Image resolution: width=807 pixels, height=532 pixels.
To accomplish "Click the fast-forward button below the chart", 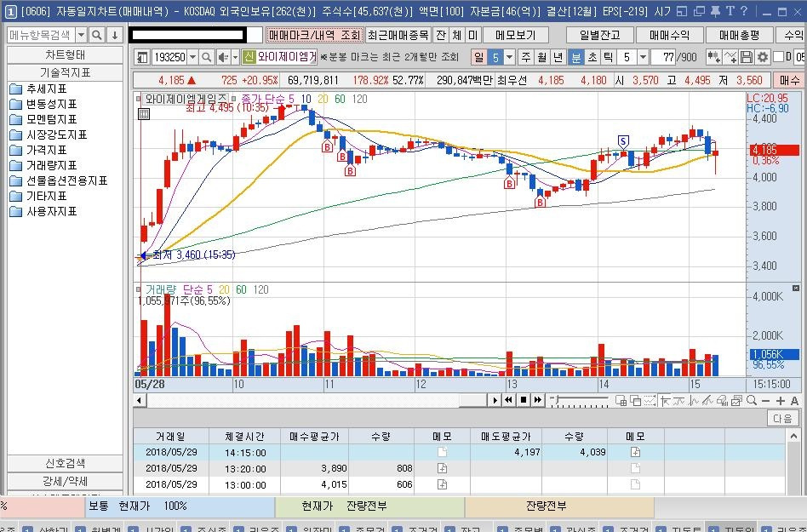I will point(537,400).
